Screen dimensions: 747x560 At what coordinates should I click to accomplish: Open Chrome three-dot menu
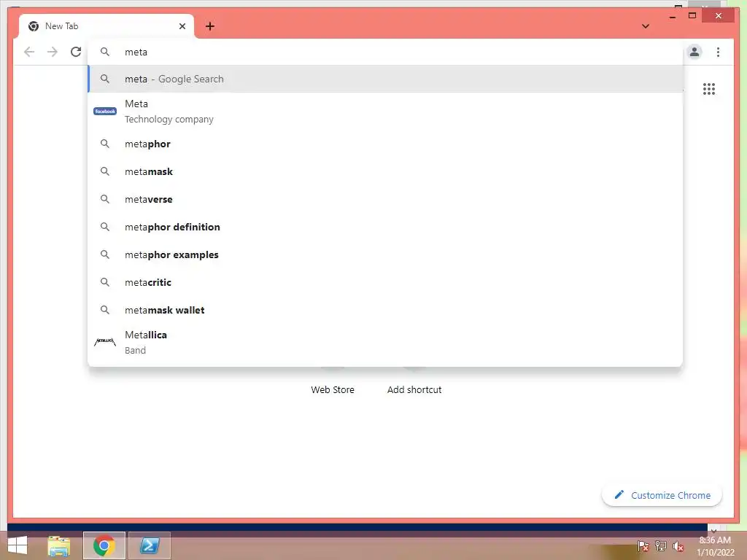point(718,52)
